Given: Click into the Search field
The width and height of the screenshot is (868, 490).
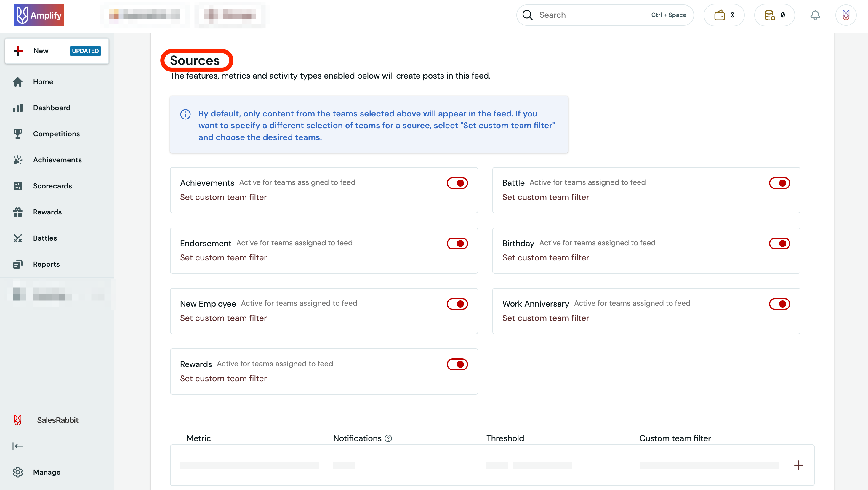Looking at the screenshot, I should click(590, 15).
